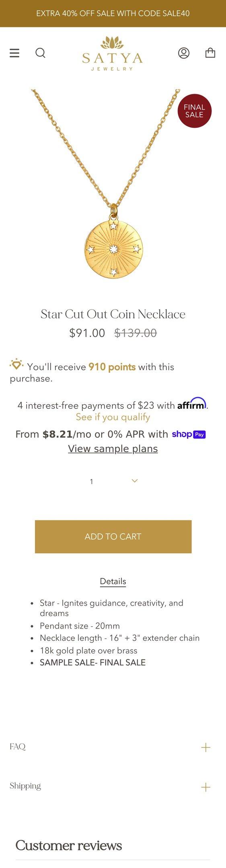Expand the FAQ section
Viewport: 226px width, 868px height.
(x=113, y=747)
